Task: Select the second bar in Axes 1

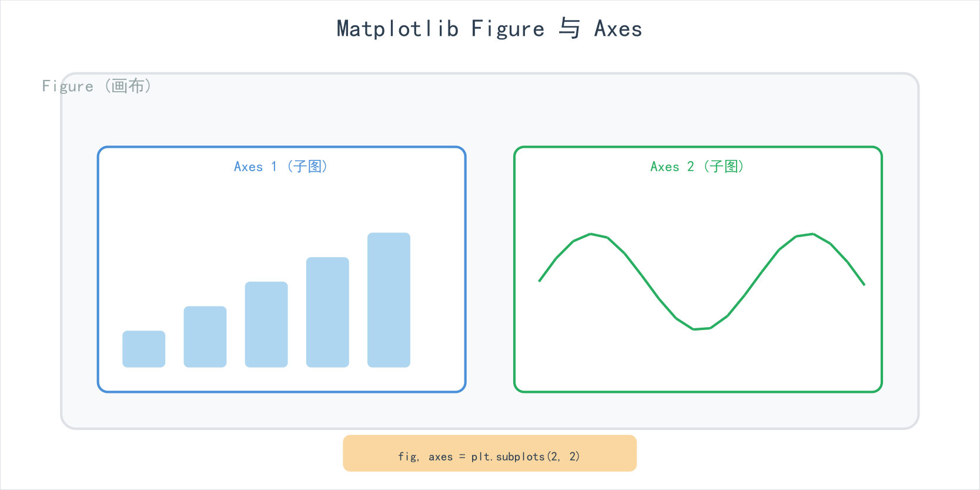Action: pyautogui.click(x=205, y=336)
